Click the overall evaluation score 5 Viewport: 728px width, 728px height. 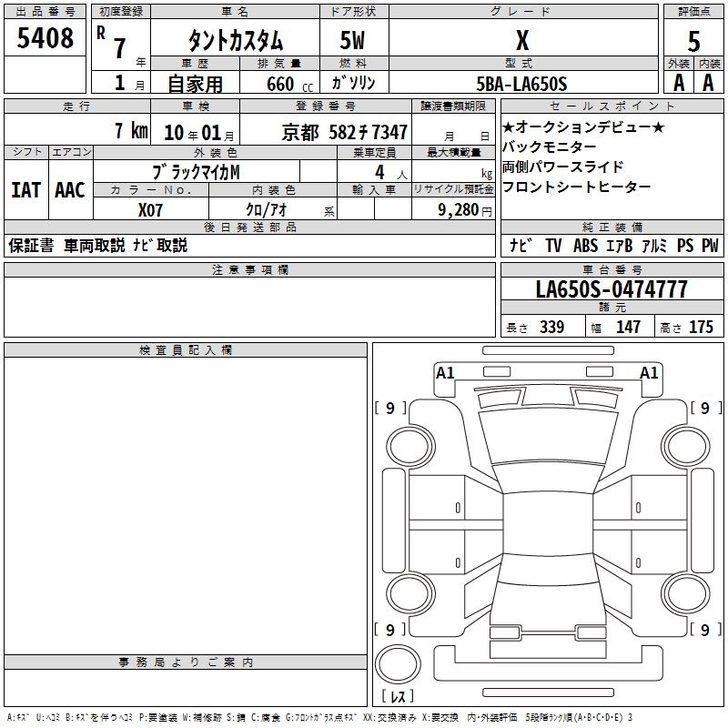pyautogui.click(x=693, y=41)
